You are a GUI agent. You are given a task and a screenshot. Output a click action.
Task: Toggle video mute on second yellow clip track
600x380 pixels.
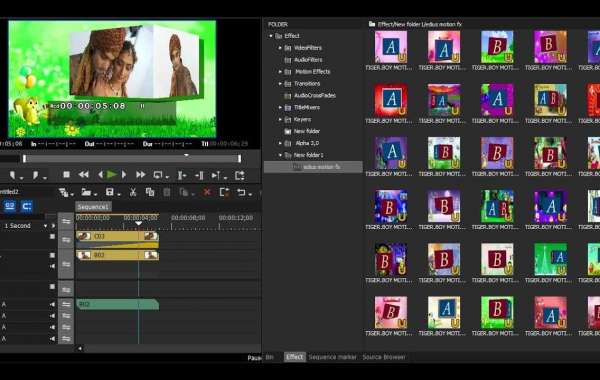point(52,255)
